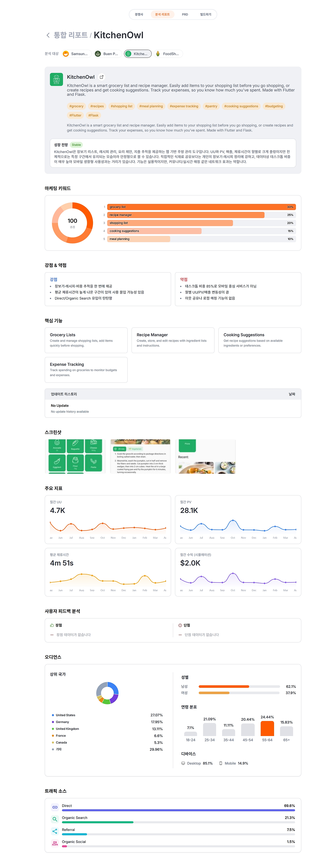Select the Buen P... competitor chip
The image size is (334, 868).
coord(107,54)
